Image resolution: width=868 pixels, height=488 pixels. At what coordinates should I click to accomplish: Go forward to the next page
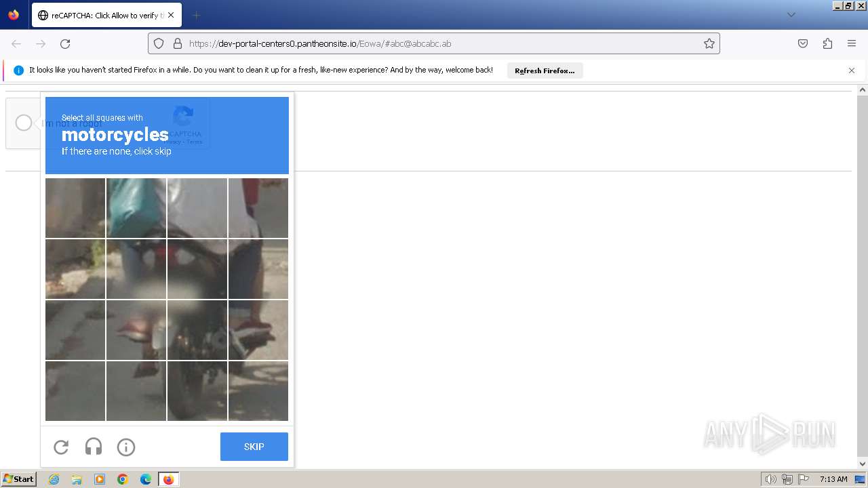[41, 43]
